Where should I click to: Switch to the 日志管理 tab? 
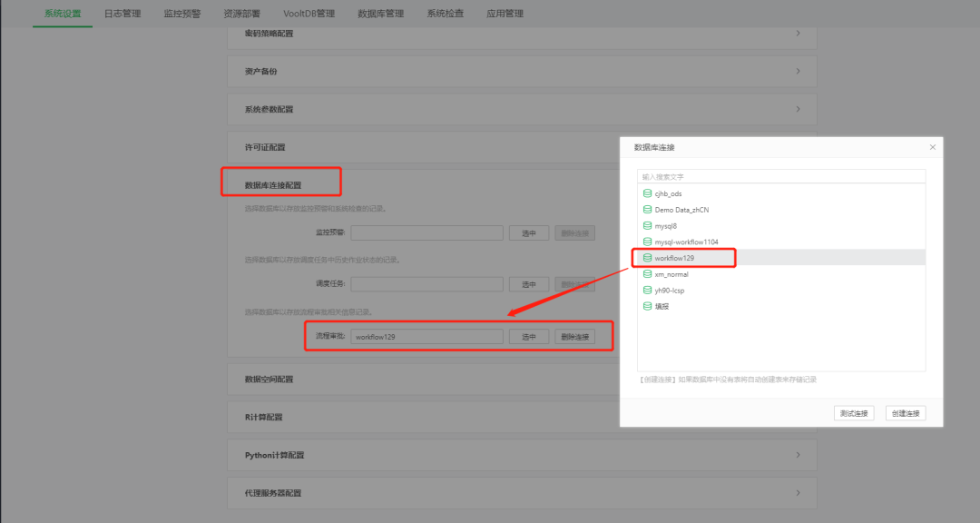pyautogui.click(x=122, y=13)
